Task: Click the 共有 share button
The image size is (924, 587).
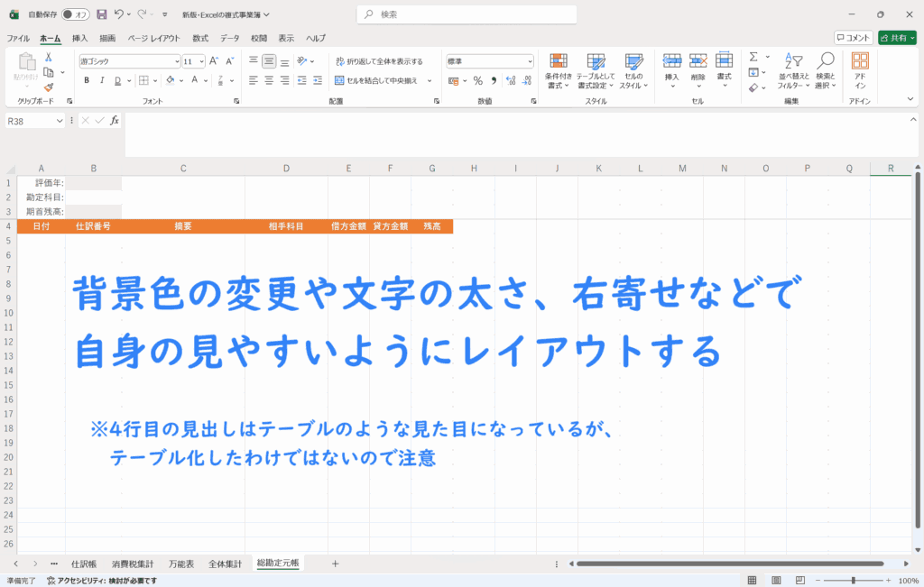Action: pos(898,38)
